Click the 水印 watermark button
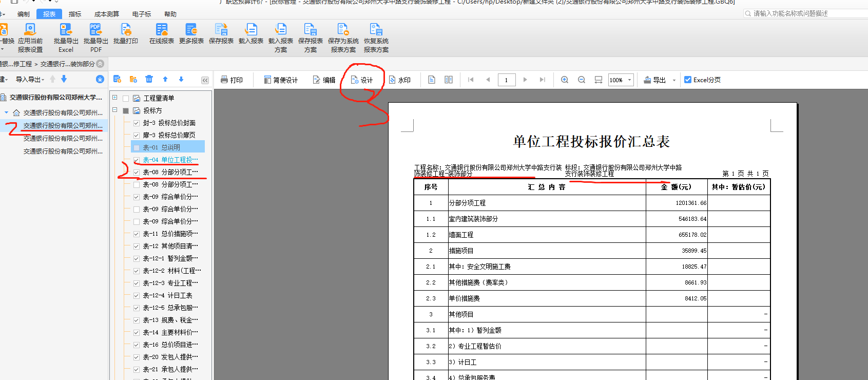The image size is (868, 380). tap(399, 80)
